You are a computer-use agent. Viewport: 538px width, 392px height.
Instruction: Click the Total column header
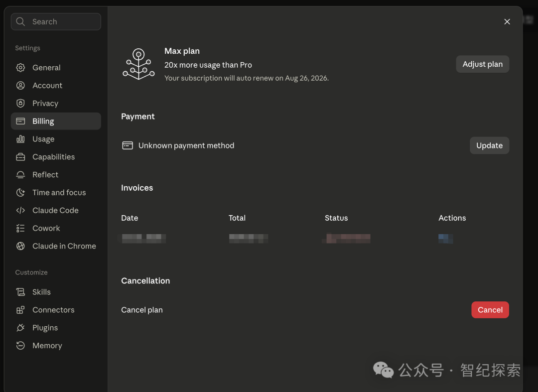click(x=237, y=218)
